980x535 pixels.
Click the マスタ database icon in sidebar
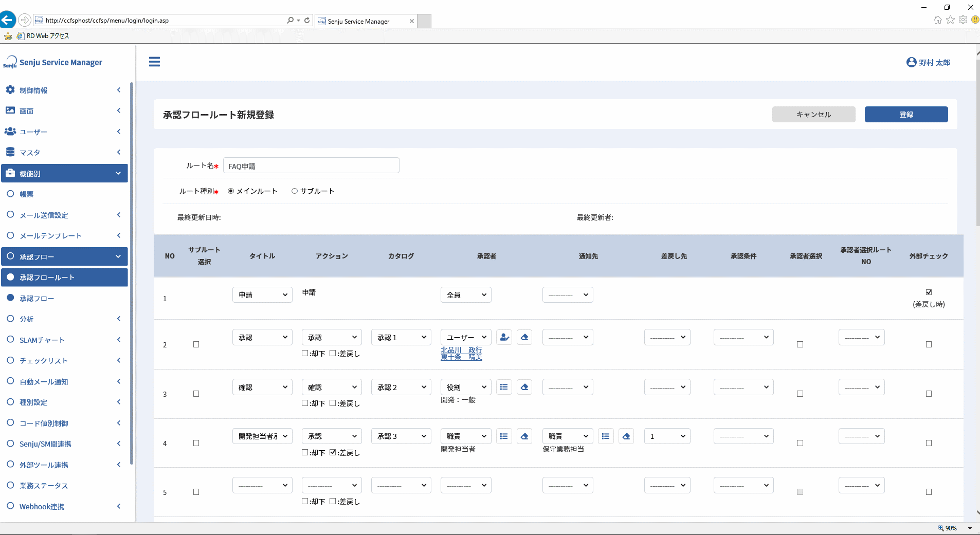10,152
